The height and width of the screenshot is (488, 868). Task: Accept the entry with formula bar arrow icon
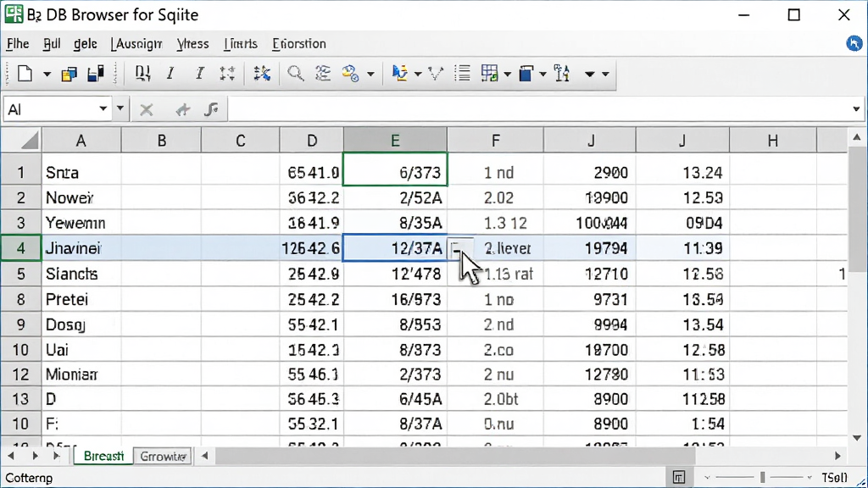tap(183, 109)
